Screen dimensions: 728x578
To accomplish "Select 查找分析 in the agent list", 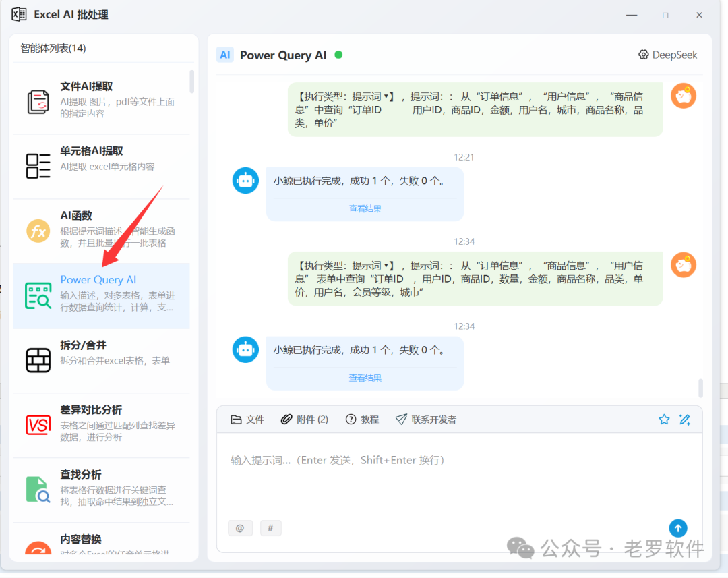I will point(101,489).
